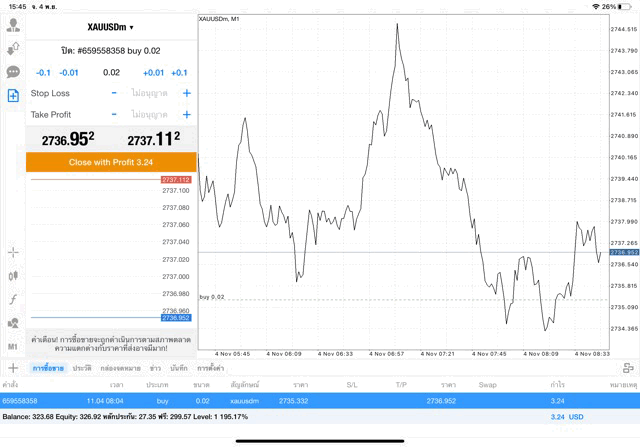This screenshot has width=640, height=447.
Task: Switch to the ข่าว news tab
Action: (155, 369)
